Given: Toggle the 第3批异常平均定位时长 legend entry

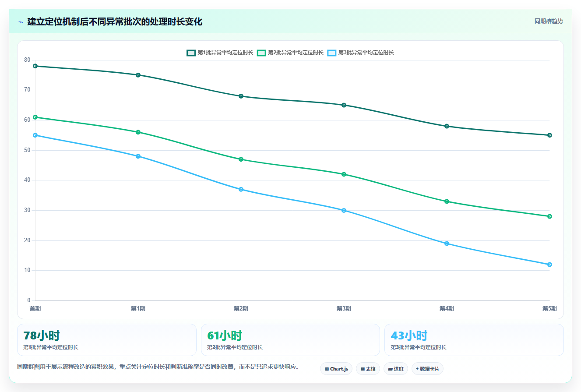Looking at the screenshot, I should pos(360,53).
